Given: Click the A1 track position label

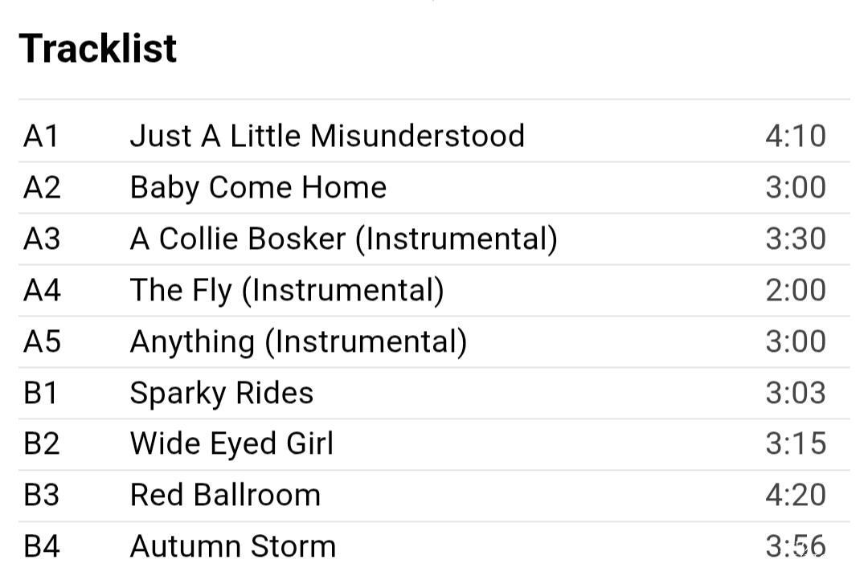Looking at the screenshot, I should pos(42,136).
